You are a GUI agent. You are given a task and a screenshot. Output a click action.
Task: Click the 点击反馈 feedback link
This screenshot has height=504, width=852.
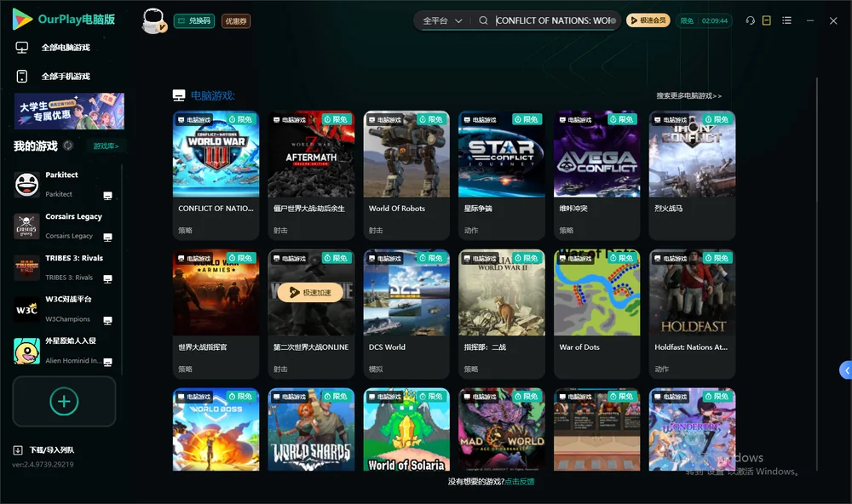pyautogui.click(x=520, y=481)
